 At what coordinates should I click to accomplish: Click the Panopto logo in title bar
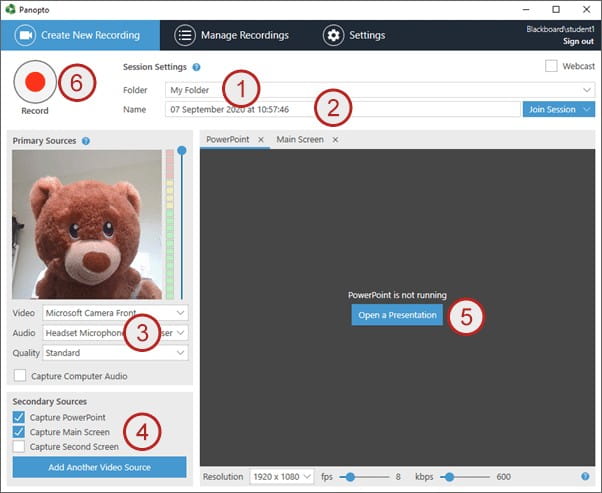tap(10, 9)
